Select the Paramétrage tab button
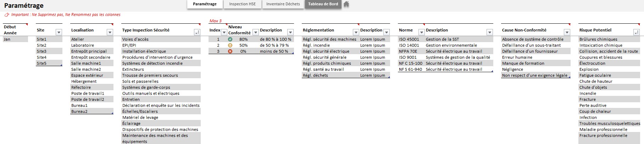644x144 pixels. point(205,4)
